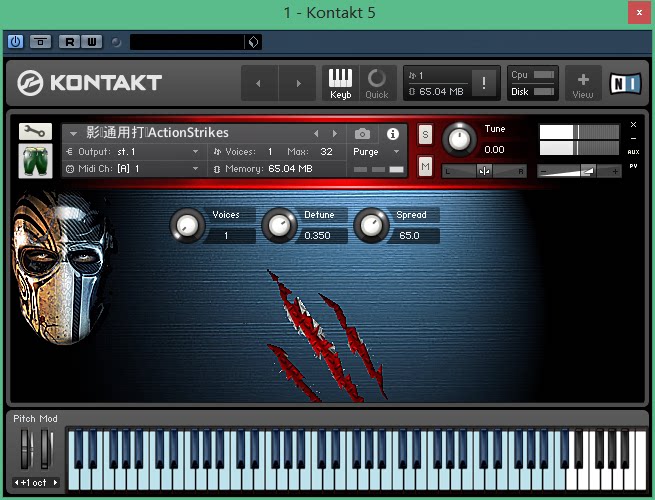Enable automation Read (R) button
Image resolution: width=655 pixels, height=500 pixels.
[x=69, y=42]
